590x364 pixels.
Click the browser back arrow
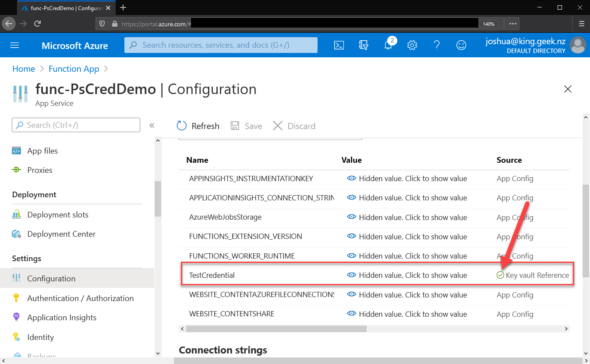coord(9,24)
